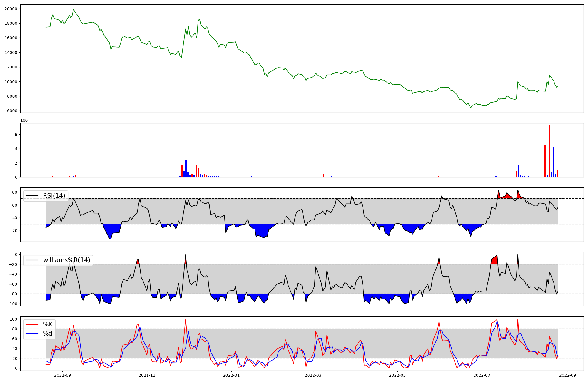
Task: Click the lowest point of the green price line
Action: 471,108
